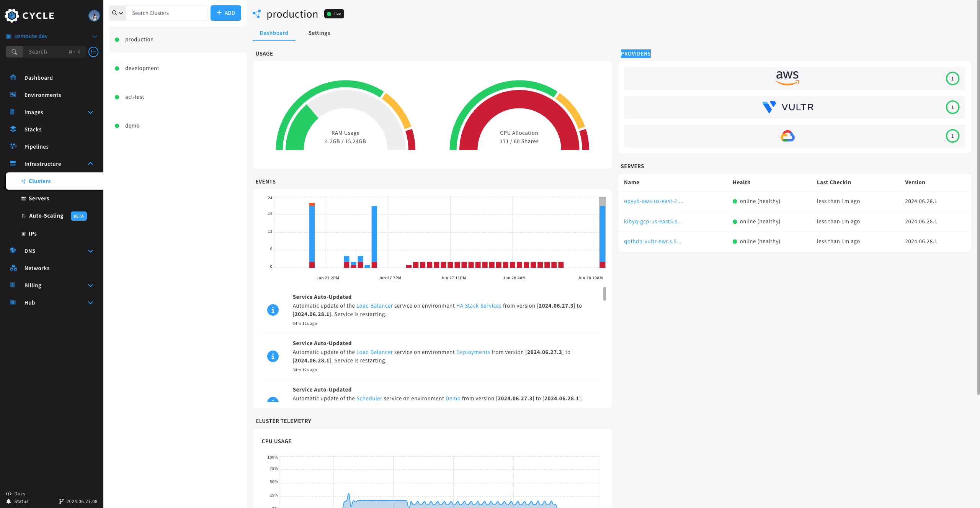The width and height of the screenshot is (980, 508).
Task: Open server opyyb-aws-us-east-2
Action: (x=653, y=201)
